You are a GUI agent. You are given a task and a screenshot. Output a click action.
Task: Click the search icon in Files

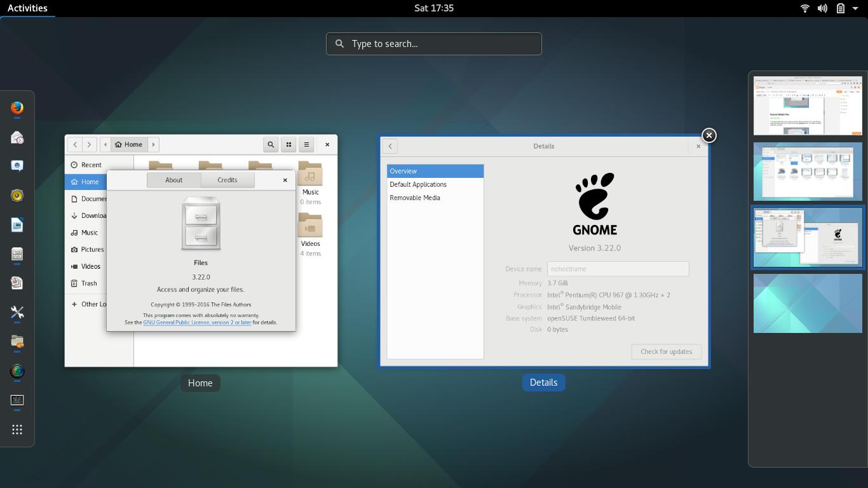271,144
